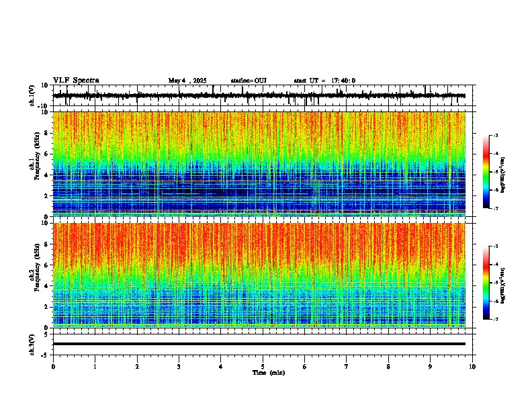This screenshot has width=532, height=411.
Task: Click the "Time (min)" x-axis label
Action: click(269, 373)
